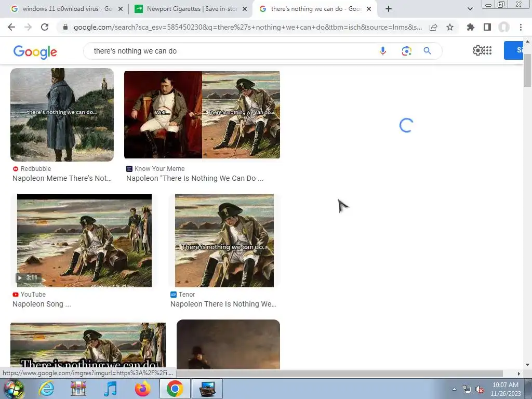View site information via lock icon
This screenshot has width=532, height=399.
65,27
